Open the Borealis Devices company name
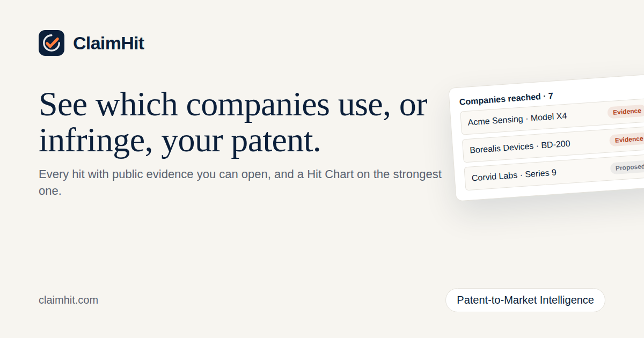The width and height of the screenshot is (644, 338). pyautogui.click(x=502, y=148)
